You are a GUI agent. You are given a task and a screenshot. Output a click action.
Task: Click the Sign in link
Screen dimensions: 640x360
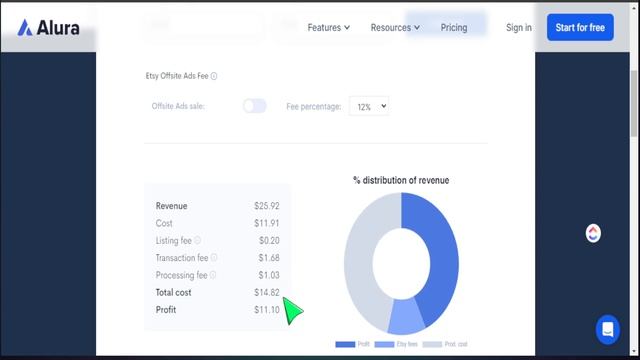coord(519,27)
